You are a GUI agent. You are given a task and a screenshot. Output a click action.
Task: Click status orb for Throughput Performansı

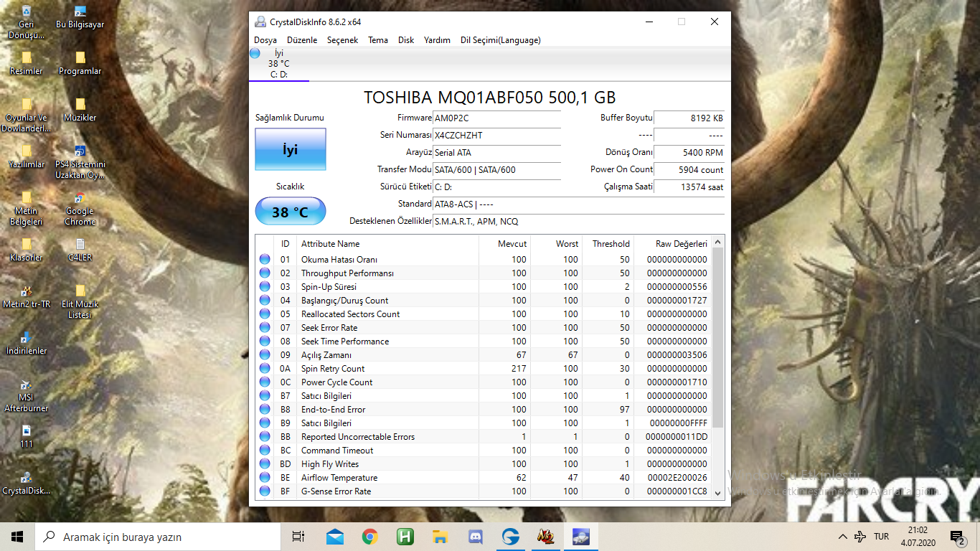coord(265,273)
